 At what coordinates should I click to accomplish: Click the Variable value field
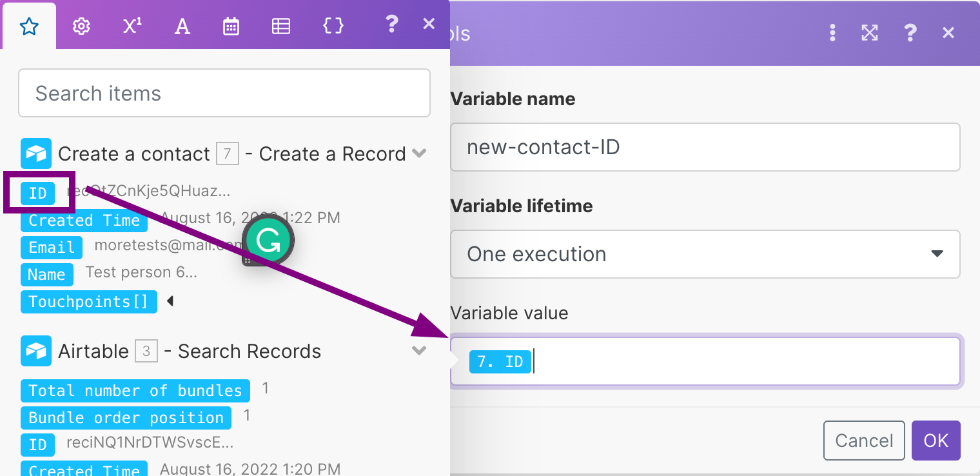[705, 361]
